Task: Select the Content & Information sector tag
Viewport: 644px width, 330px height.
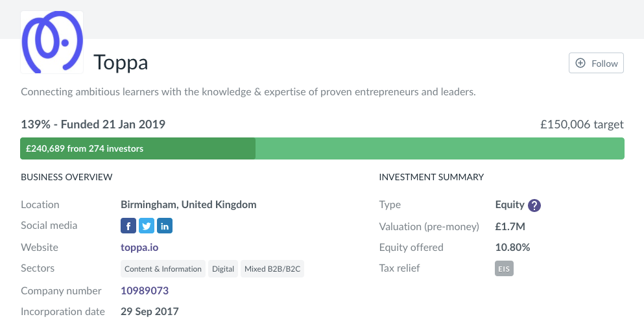Action: click(163, 269)
